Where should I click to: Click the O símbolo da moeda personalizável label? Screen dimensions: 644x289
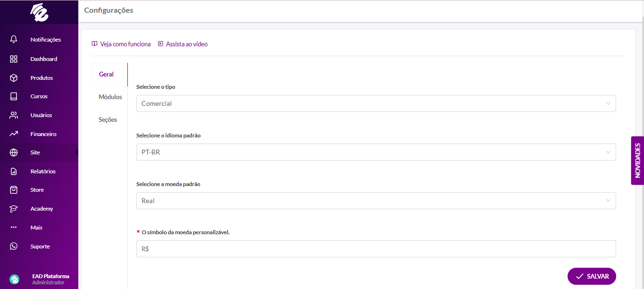tap(186, 232)
